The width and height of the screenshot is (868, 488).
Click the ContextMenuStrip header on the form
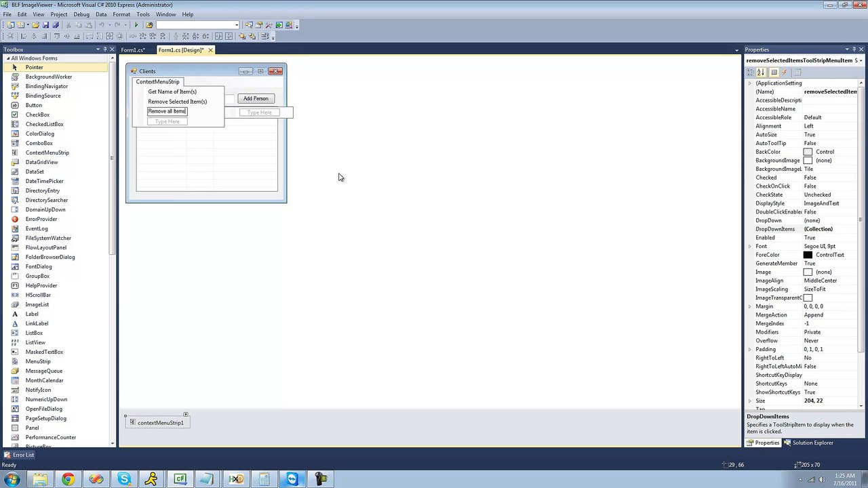(157, 81)
